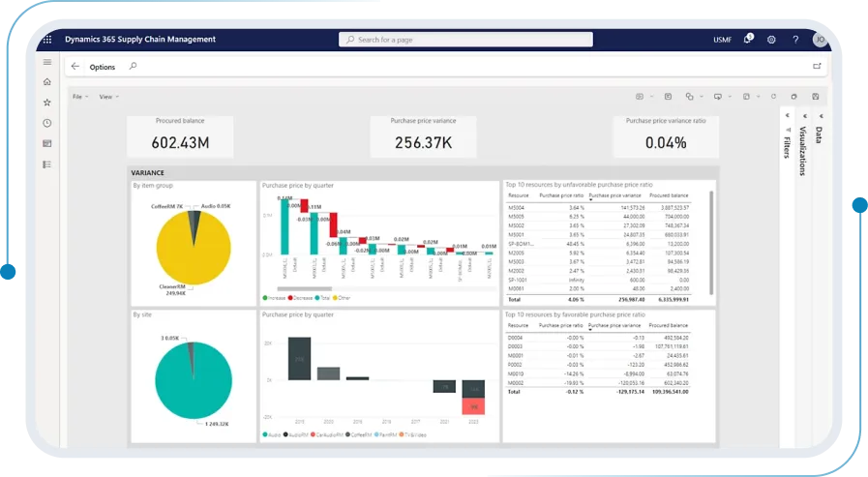Click in Search for a page field
This screenshot has width=868, height=477.
tap(465, 40)
